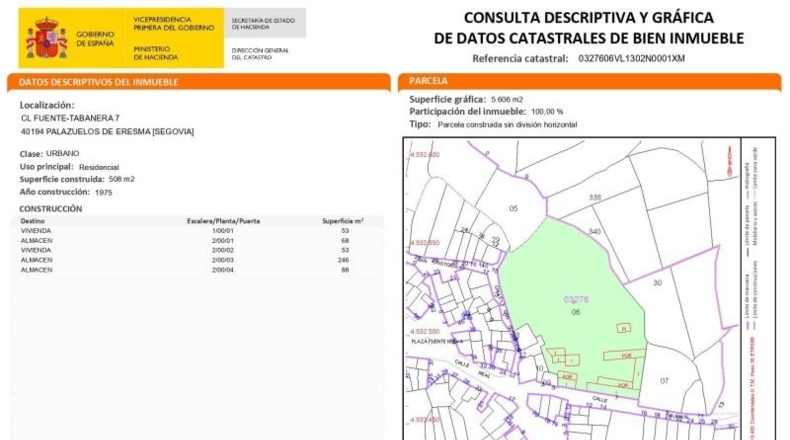Select graphic area value '5.606 m2'
The image size is (790, 440).
click(507, 100)
